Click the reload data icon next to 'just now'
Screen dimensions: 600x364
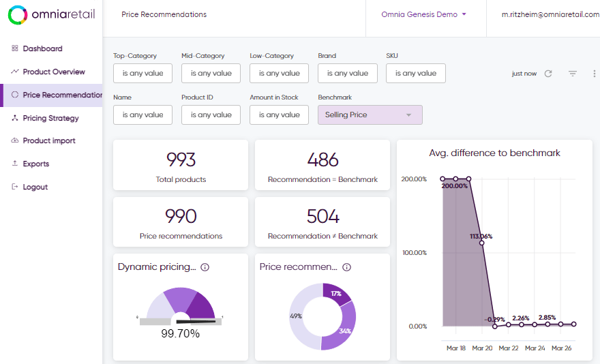click(548, 74)
